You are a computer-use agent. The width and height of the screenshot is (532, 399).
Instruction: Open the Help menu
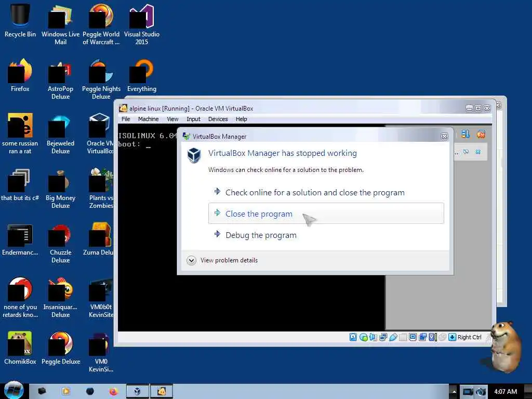pyautogui.click(x=241, y=119)
